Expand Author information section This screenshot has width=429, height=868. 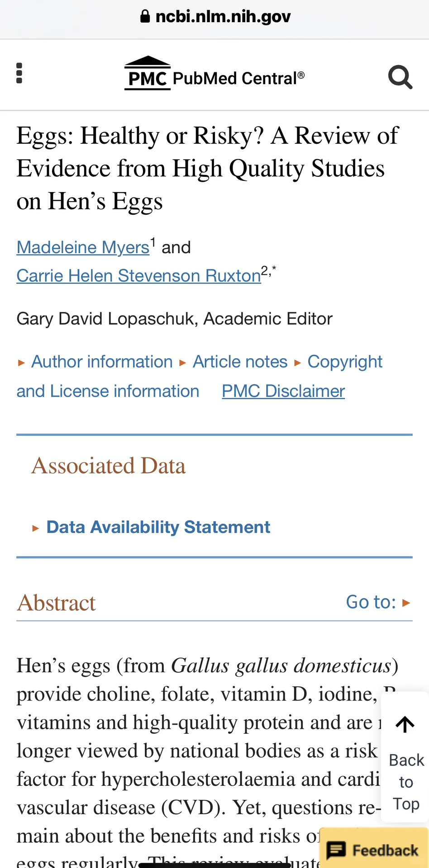tap(102, 362)
